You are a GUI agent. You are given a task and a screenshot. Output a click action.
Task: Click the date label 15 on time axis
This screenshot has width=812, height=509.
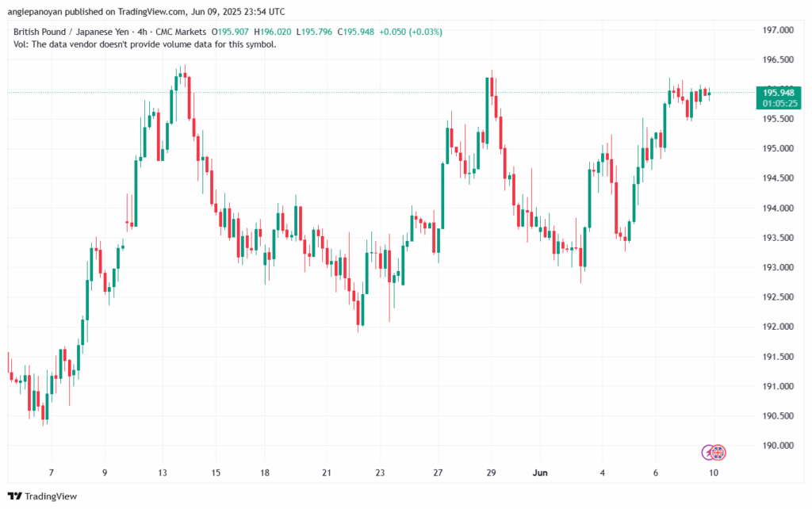216,473
